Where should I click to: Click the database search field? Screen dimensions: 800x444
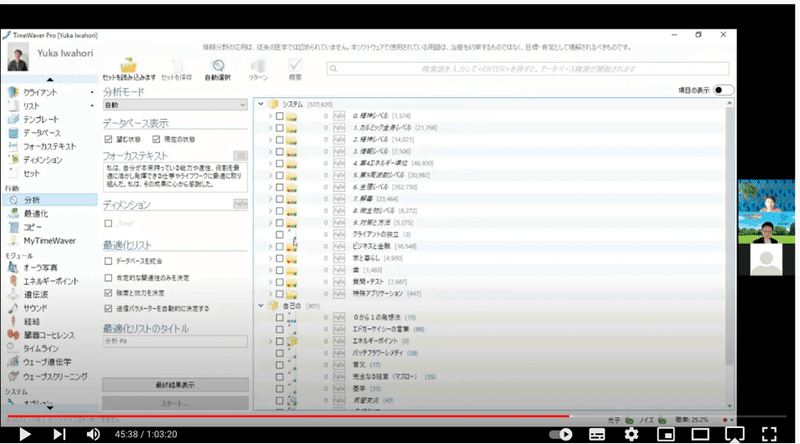point(528,69)
